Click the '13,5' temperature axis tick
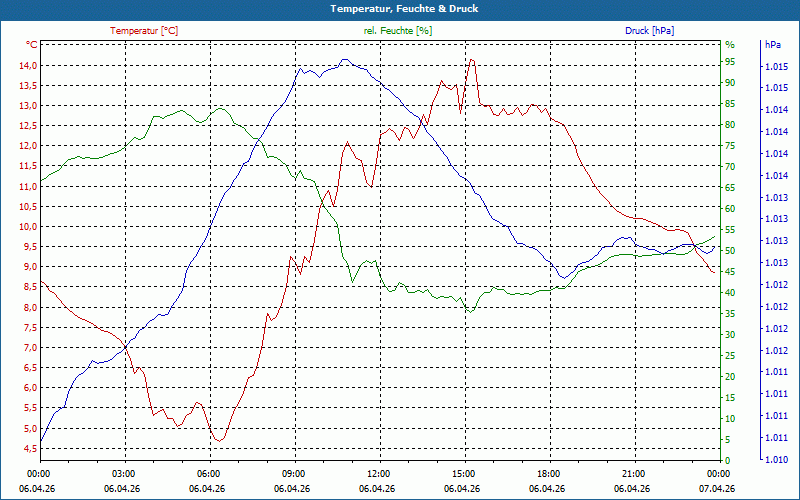The width and height of the screenshot is (800, 500). coord(29,85)
